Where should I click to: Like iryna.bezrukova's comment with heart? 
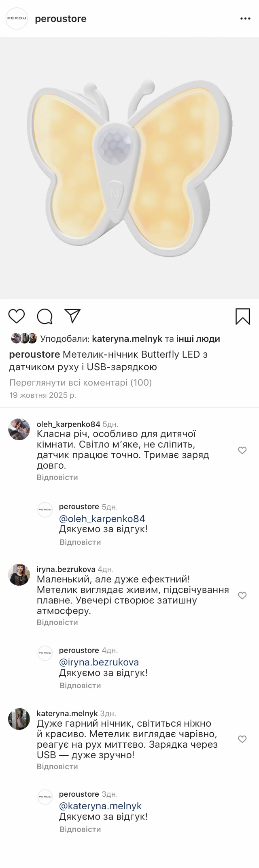pos(242,595)
